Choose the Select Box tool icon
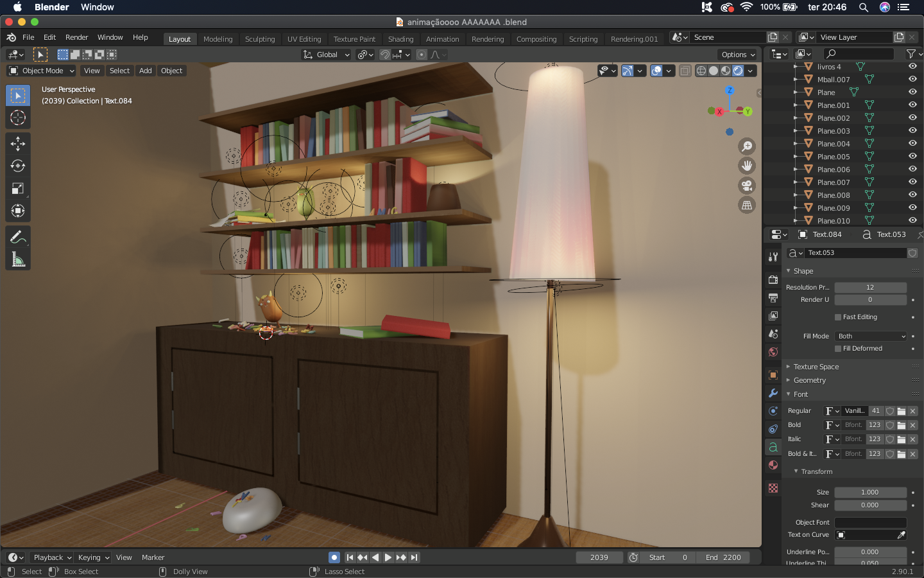This screenshot has width=924, height=578. [x=18, y=95]
